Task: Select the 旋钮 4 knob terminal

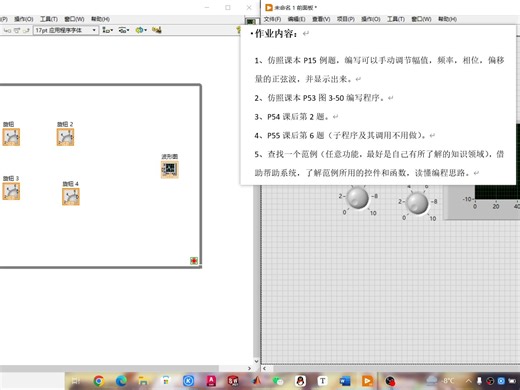Action: pyautogui.click(x=71, y=197)
